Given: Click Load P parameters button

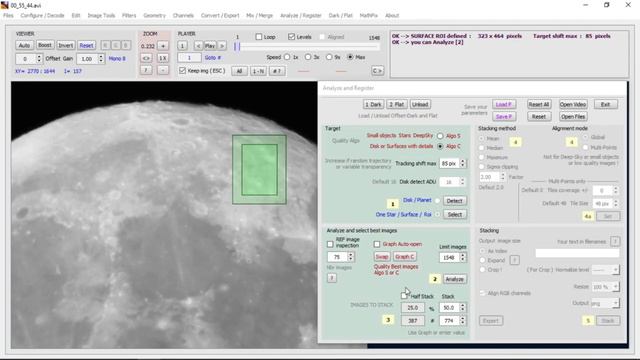Looking at the screenshot, I should pos(504,104).
